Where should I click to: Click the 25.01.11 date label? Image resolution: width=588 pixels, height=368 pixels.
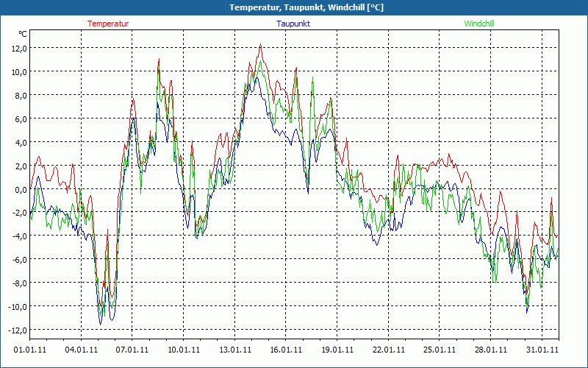coord(439,350)
